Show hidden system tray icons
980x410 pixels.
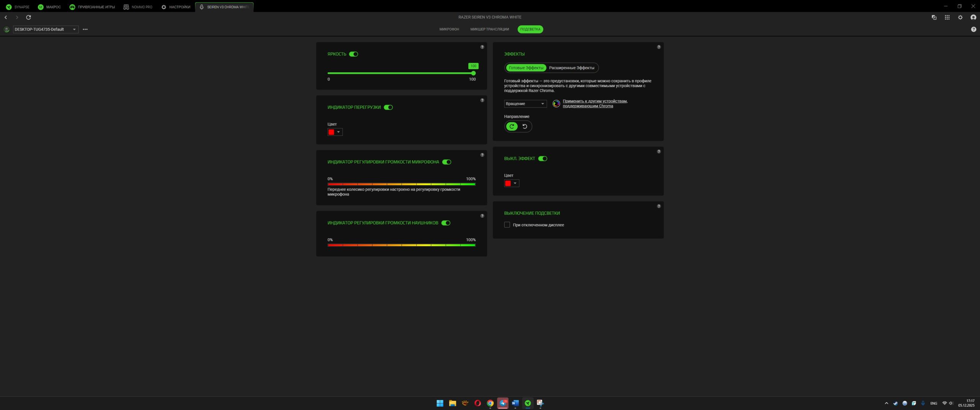pos(886,403)
